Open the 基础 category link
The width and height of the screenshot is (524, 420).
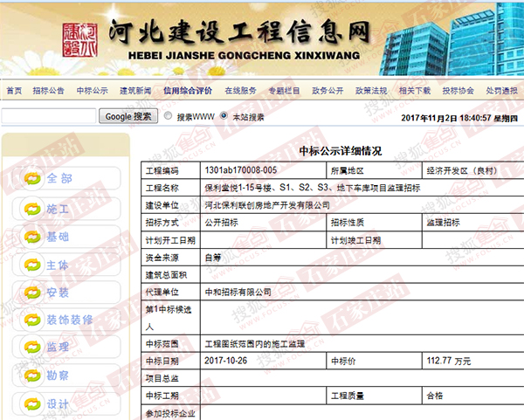pyautogui.click(x=58, y=237)
